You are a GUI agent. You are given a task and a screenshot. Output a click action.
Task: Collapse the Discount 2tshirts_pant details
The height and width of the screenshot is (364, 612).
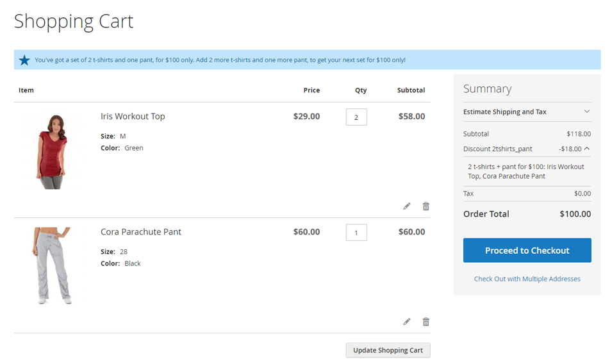pos(587,149)
